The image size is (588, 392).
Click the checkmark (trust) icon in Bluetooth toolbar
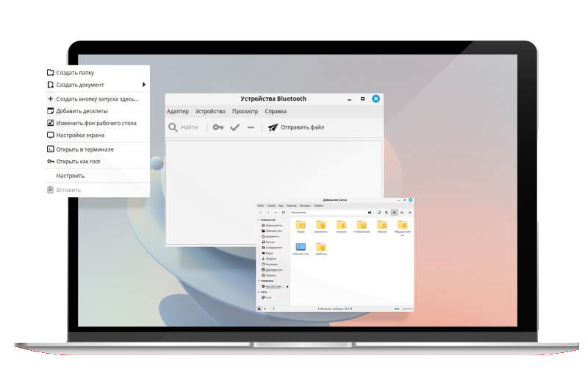pyautogui.click(x=234, y=127)
